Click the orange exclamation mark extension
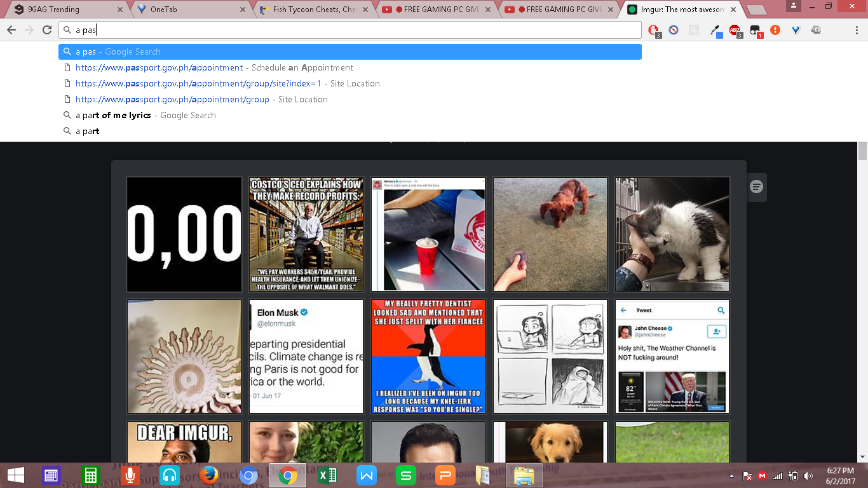 (x=775, y=30)
